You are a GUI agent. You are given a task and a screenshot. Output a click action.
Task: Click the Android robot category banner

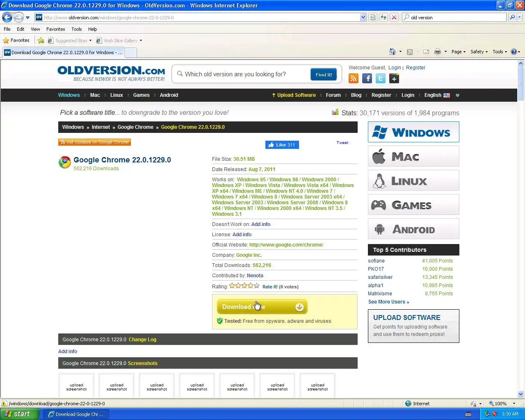(x=413, y=229)
